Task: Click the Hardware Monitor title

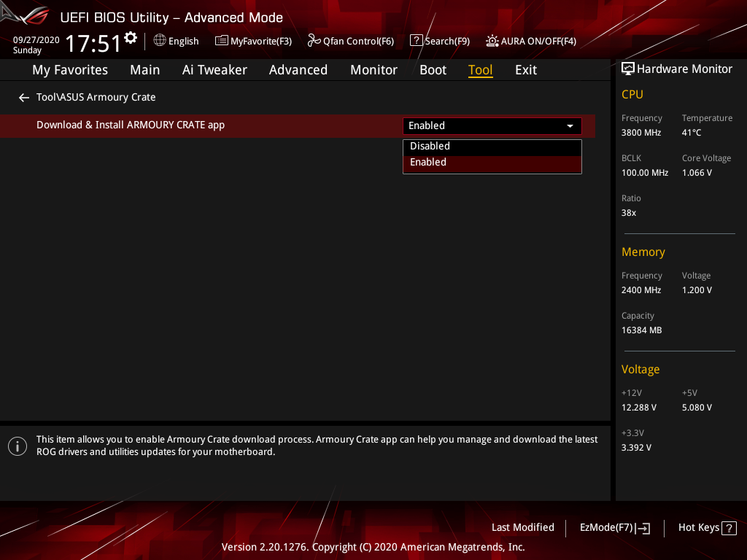Action: [x=684, y=69]
